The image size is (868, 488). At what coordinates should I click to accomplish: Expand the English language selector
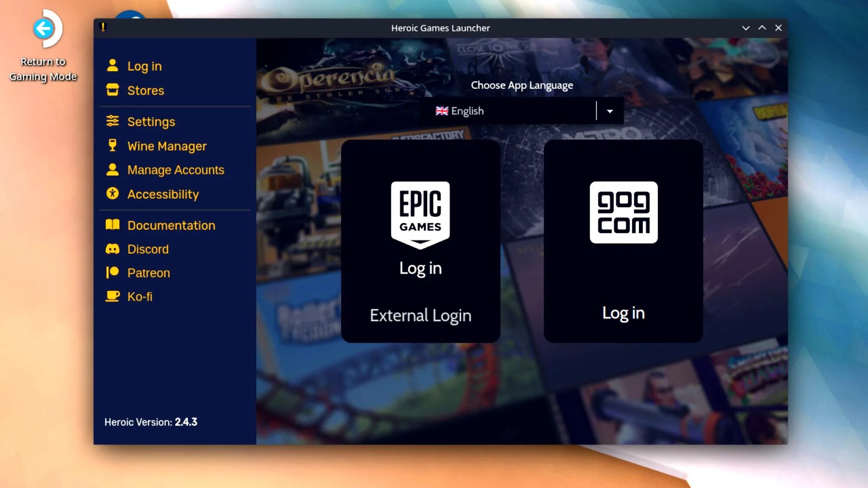point(610,111)
